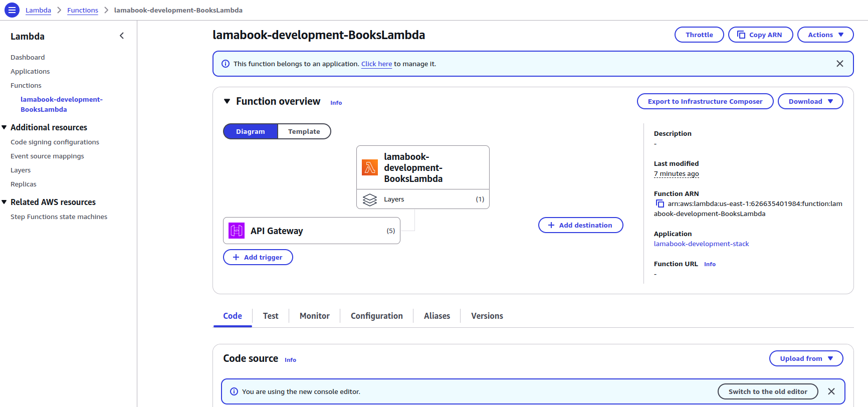Open Step Functions state machines

click(x=59, y=217)
